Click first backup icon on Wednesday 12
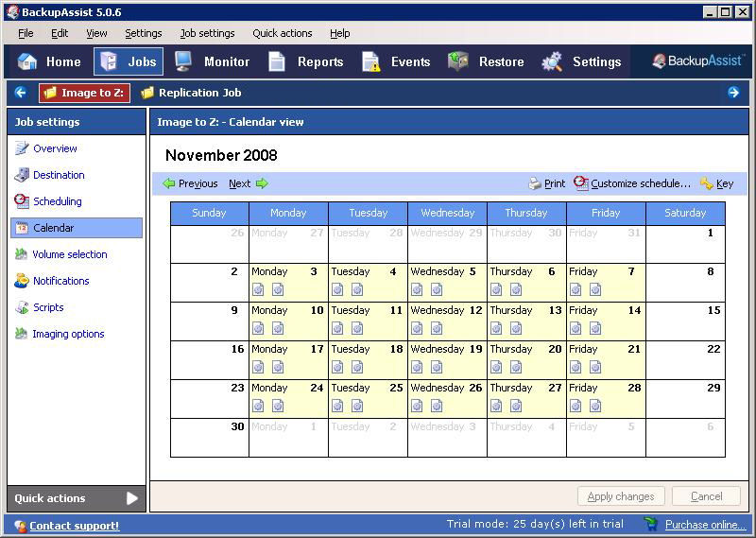The width and height of the screenshot is (756, 538). (417, 329)
